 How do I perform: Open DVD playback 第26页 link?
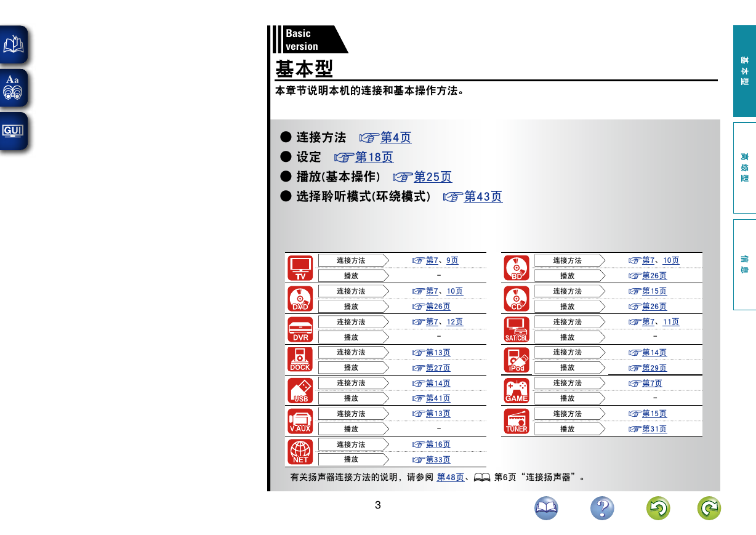[x=438, y=307]
